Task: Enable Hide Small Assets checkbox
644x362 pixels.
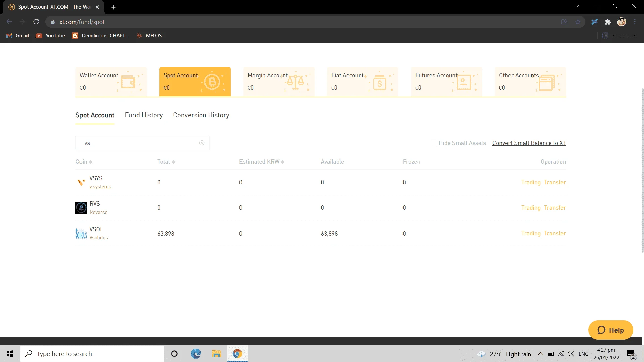Action: point(434,143)
